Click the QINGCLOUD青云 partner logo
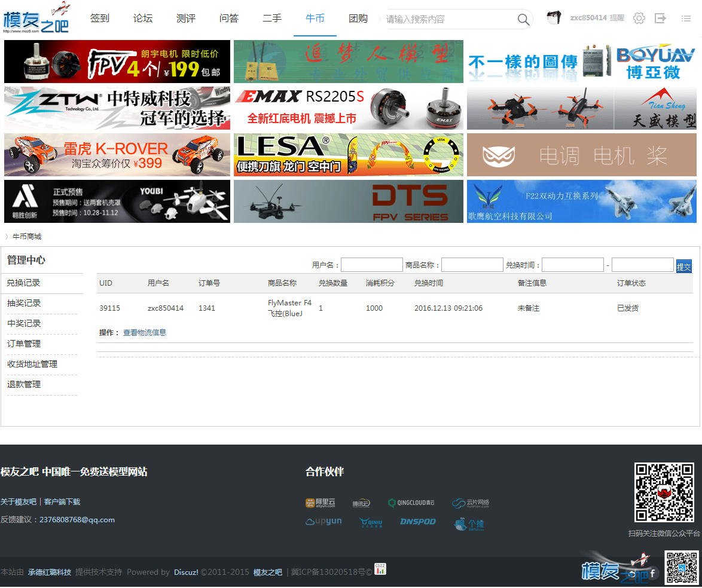This screenshot has height=588, width=702. coord(411,503)
